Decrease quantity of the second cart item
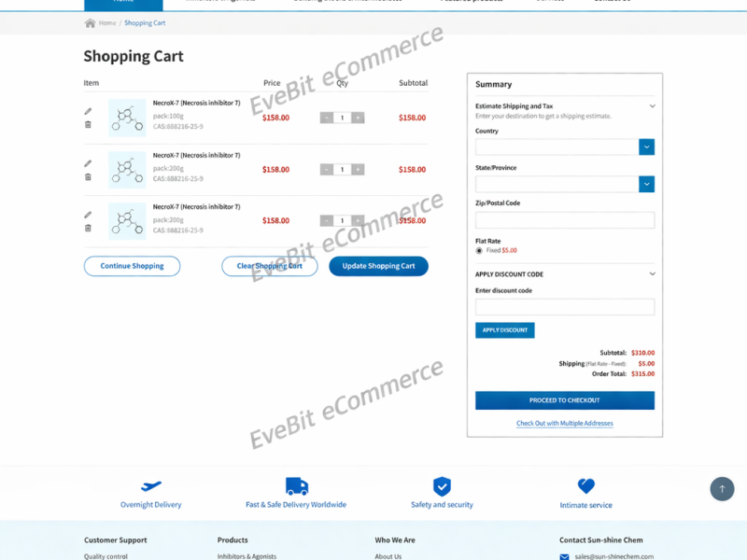 coord(326,170)
